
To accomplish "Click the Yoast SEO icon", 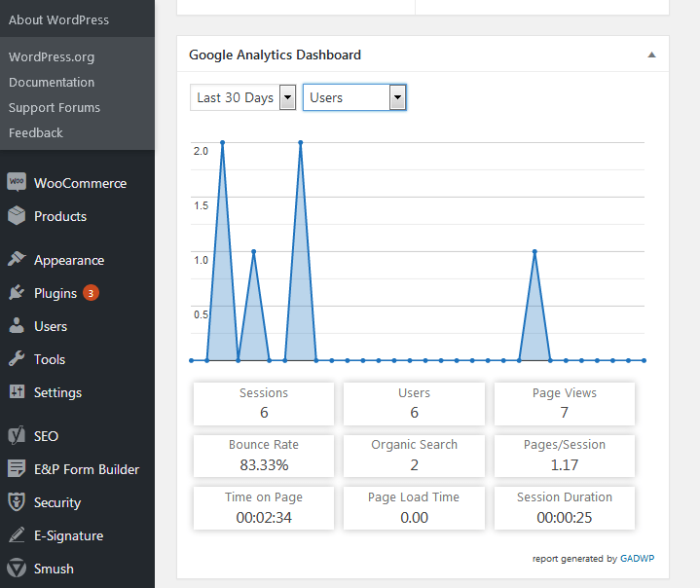I will (x=17, y=436).
